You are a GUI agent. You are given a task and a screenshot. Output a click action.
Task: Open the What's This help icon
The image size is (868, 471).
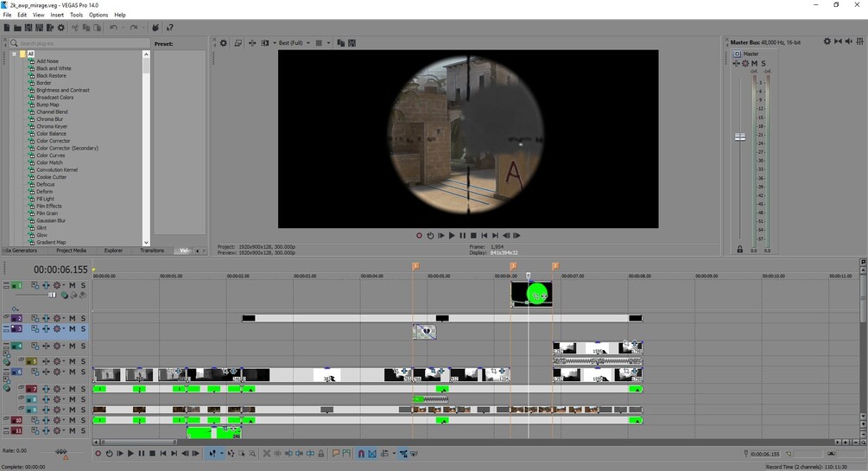(170, 28)
